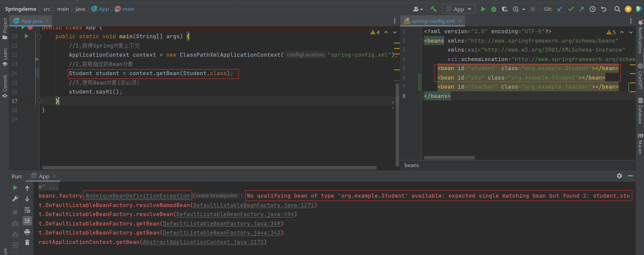Open the Maven side panel
Viewport: 644px width, 255px height.
pyautogui.click(x=640, y=144)
